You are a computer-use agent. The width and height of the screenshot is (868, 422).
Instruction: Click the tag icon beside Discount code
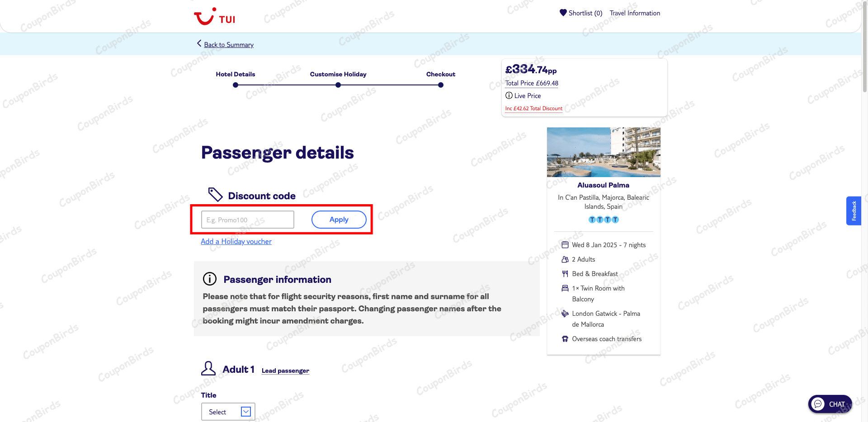point(215,194)
